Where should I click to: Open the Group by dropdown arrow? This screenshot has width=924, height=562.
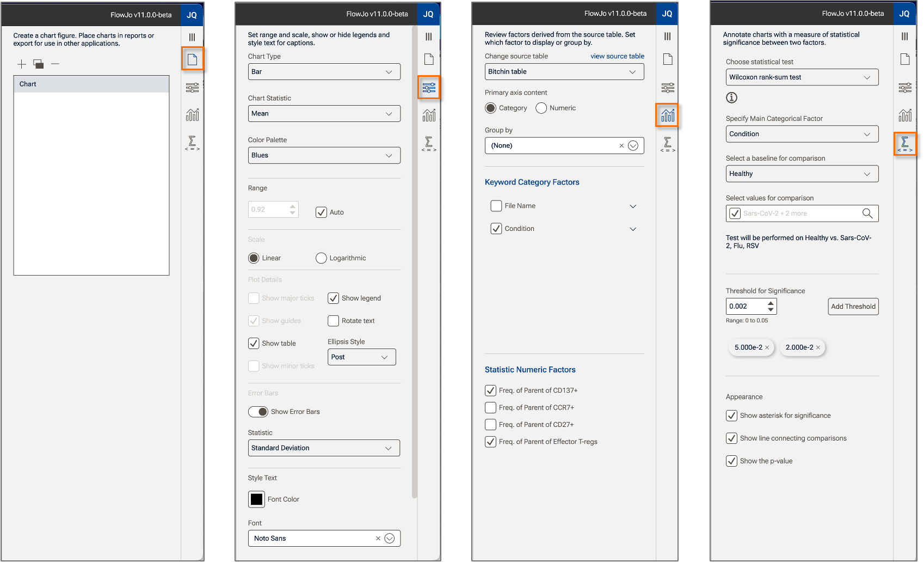[x=633, y=146]
